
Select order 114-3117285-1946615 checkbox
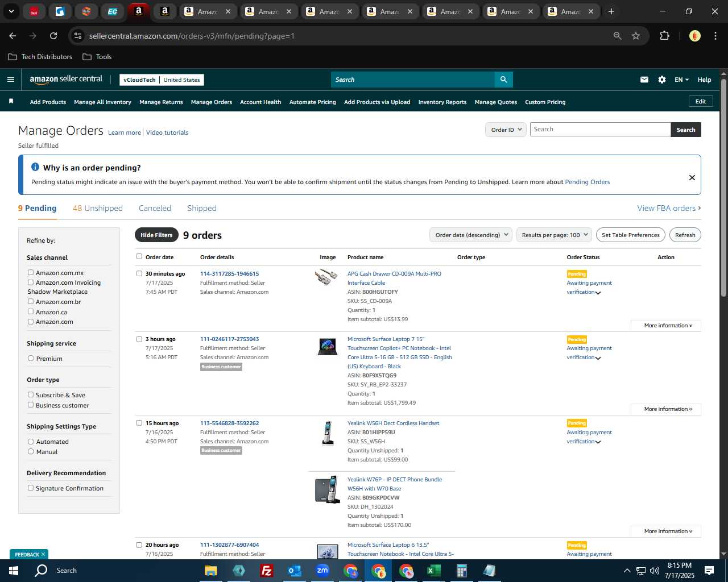click(139, 274)
